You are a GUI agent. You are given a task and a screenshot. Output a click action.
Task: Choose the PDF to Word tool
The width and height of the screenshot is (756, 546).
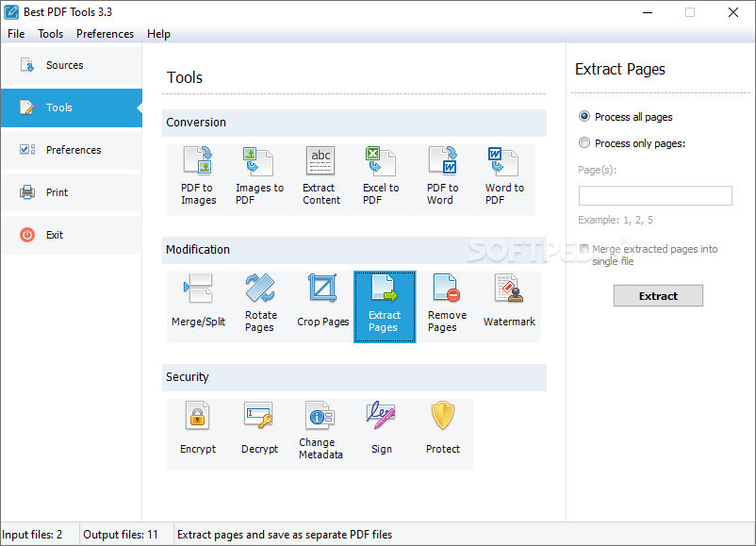443,179
